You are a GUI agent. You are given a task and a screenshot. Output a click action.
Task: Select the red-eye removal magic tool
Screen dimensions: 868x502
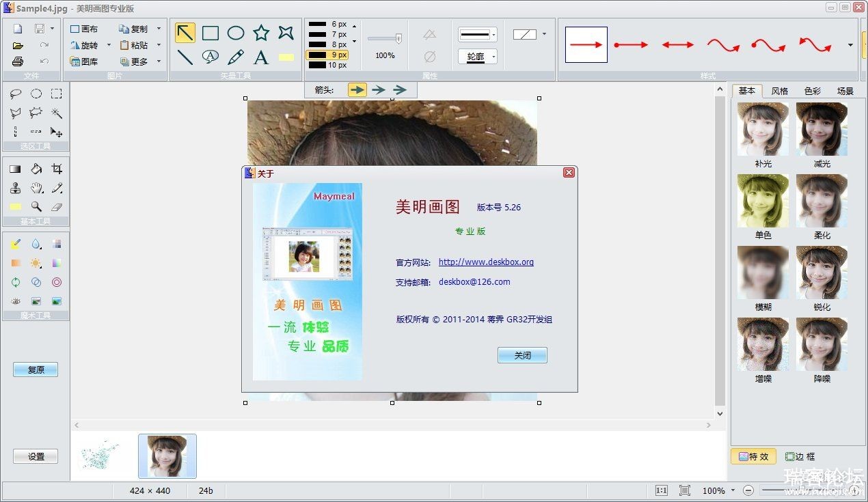click(x=16, y=301)
